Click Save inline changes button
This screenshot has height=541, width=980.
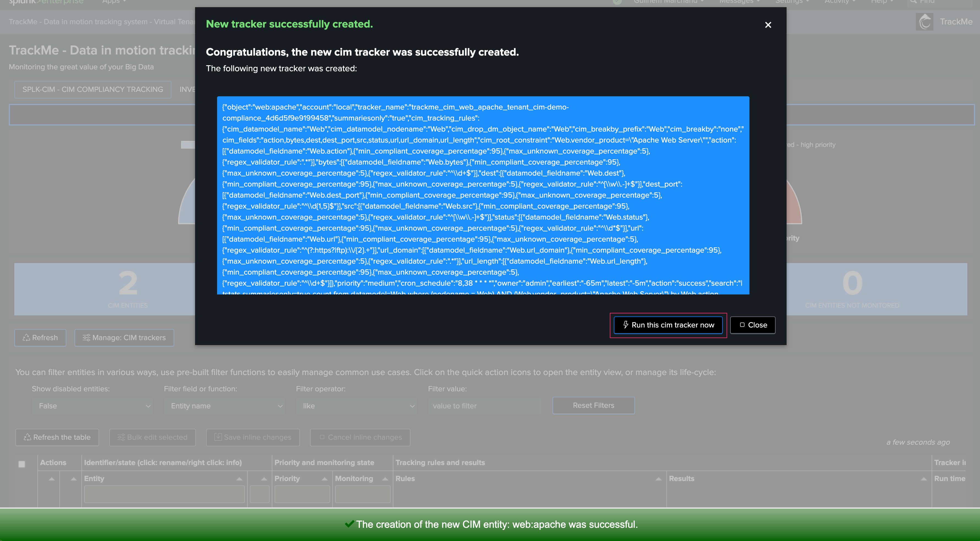coord(253,438)
